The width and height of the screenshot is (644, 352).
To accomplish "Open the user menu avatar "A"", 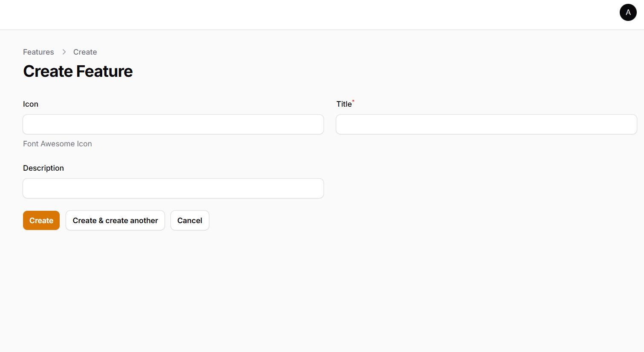I will point(628,12).
